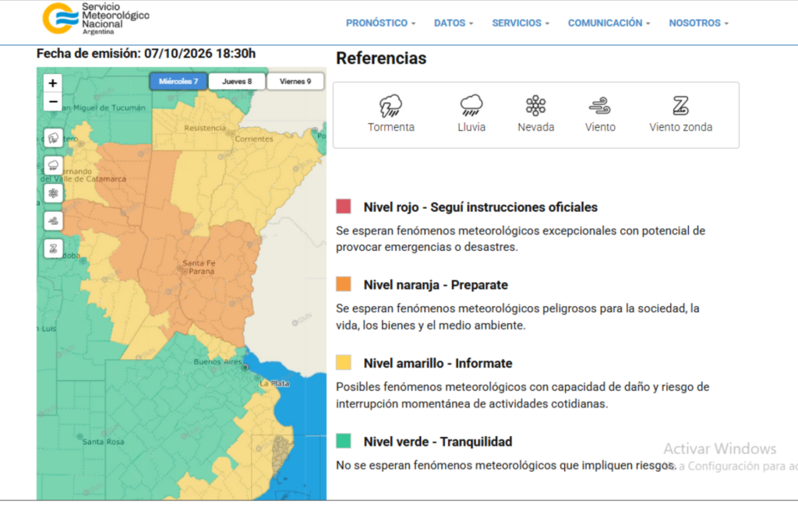Toggle wind alerts layer on map sidebar
798x532 pixels.
point(54,220)
